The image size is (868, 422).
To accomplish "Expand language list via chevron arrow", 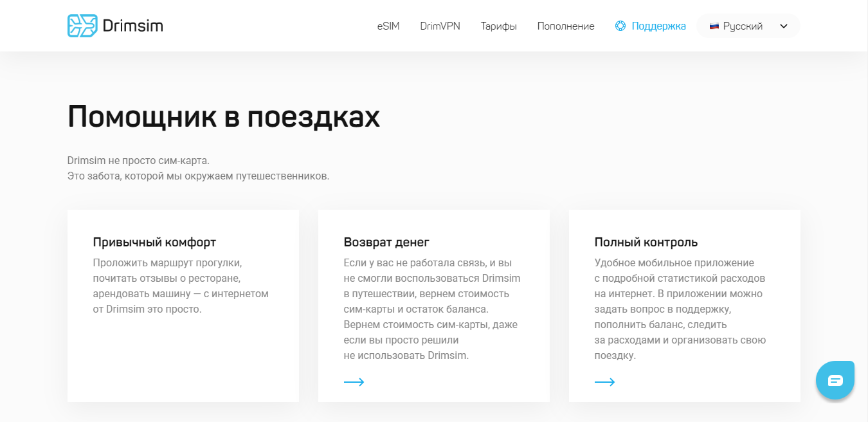I will coord(783,26).
